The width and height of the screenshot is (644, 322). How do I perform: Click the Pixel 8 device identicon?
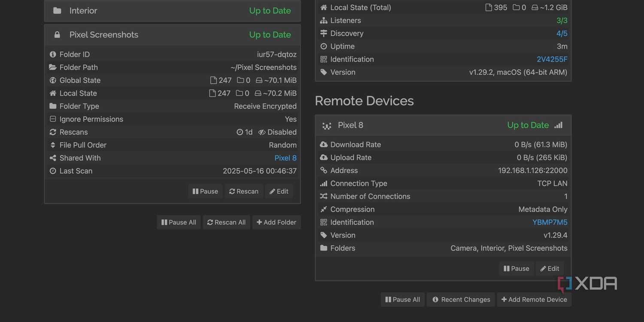327,126
